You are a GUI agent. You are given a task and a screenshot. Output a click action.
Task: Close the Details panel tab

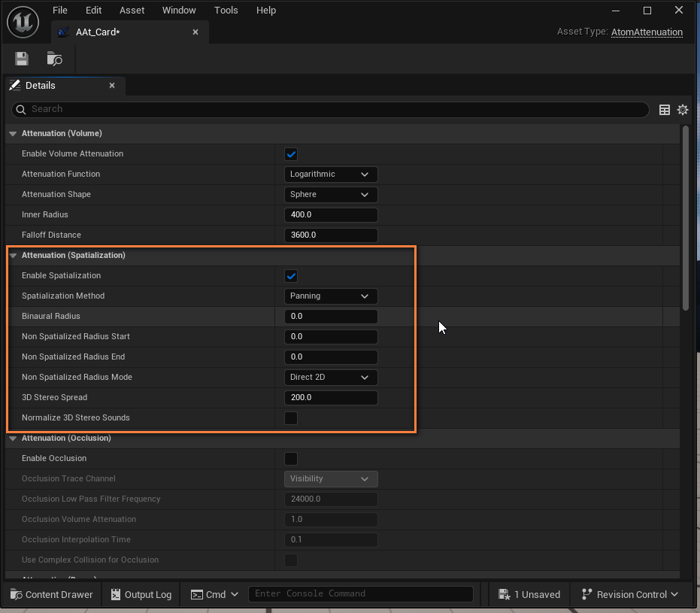[112, 85]
